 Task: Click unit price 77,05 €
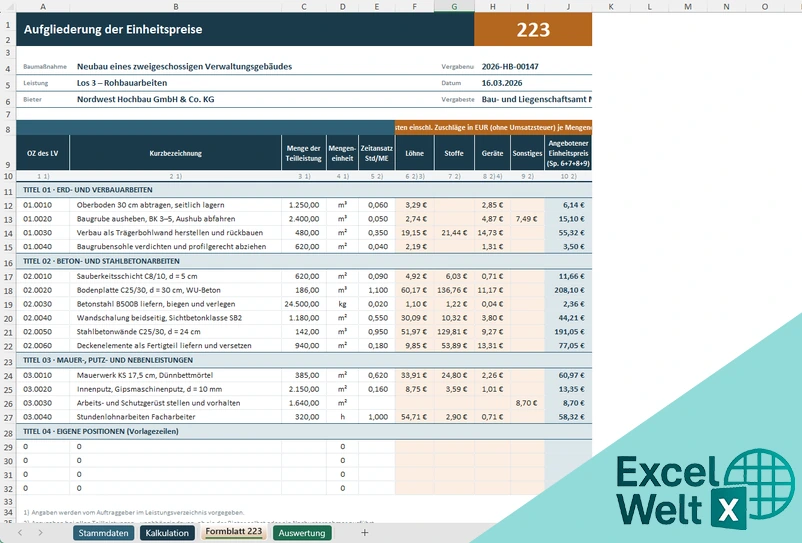coord(568,345)
